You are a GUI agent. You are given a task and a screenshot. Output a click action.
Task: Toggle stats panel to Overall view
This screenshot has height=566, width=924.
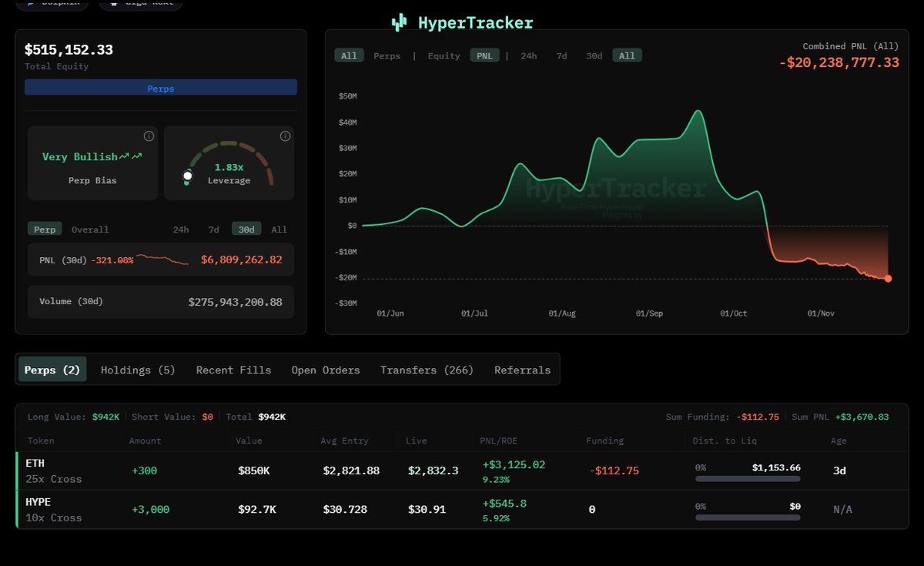pos(90,229)
